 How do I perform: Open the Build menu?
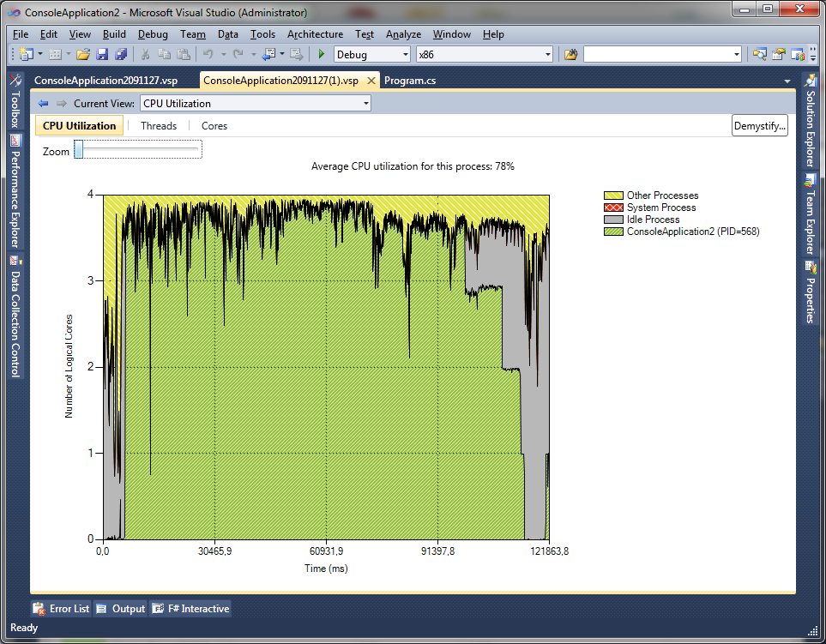tap(114, 34)
